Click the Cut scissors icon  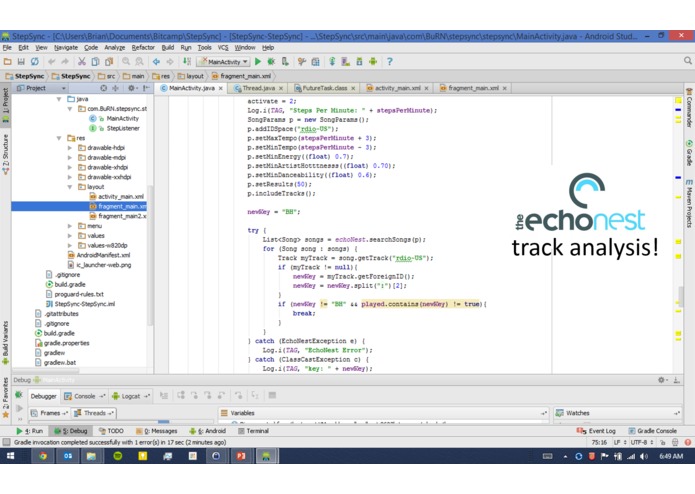coord(82,62)
